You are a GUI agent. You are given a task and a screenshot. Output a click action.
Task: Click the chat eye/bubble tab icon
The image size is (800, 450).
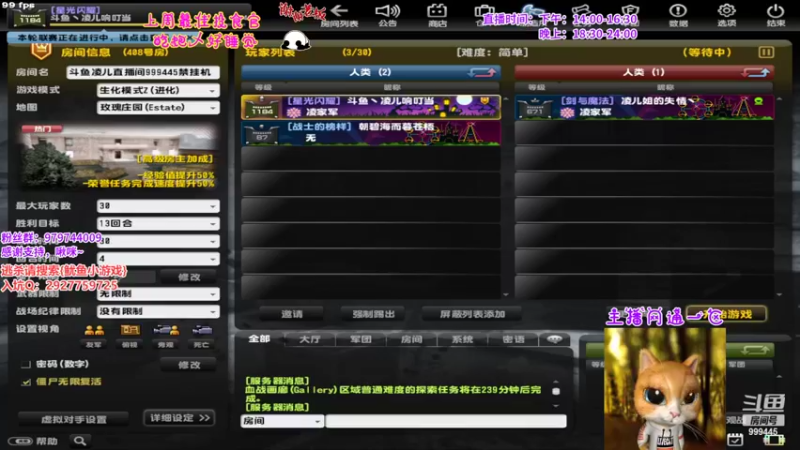coord(555,339)
